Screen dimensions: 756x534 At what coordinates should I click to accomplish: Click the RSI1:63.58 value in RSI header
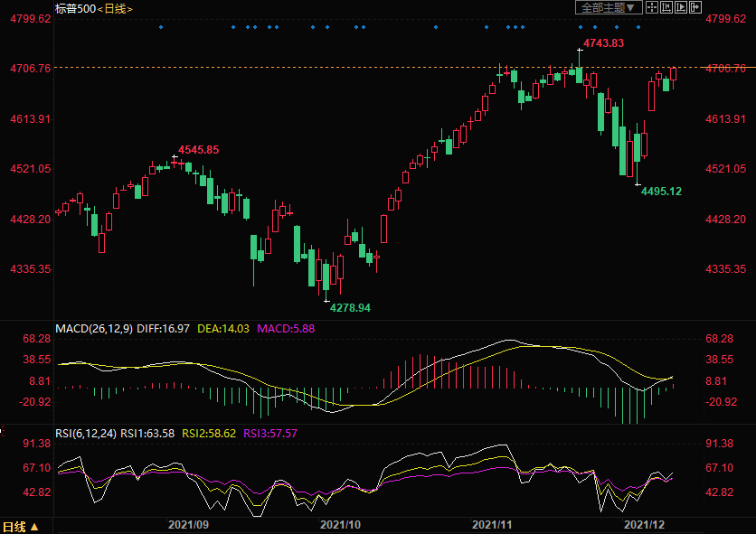coord(150,433)
